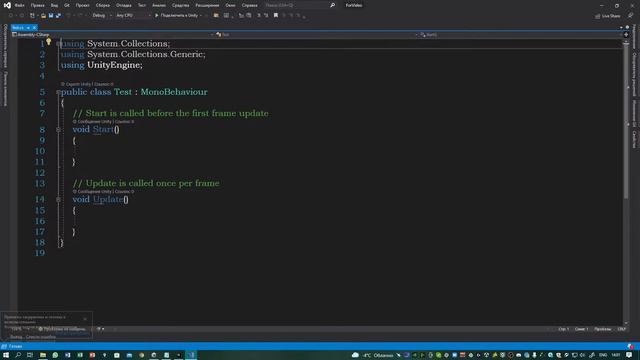
Task: Click the save all icon
Action: pyautogui.click(x=58, y=16)
